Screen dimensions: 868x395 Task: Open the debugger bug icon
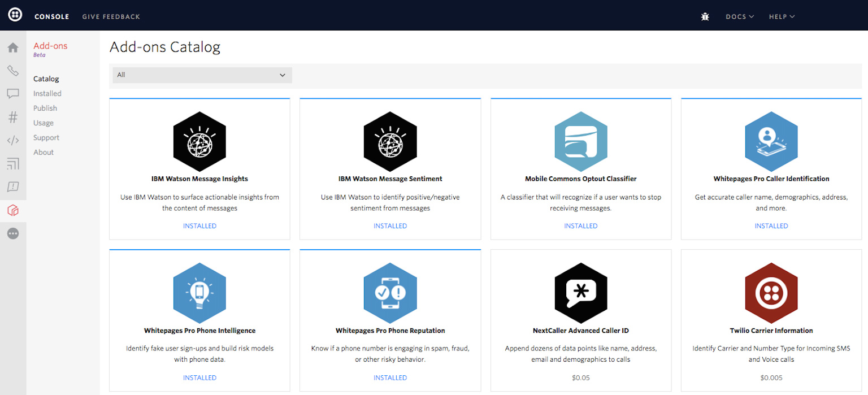705,16
